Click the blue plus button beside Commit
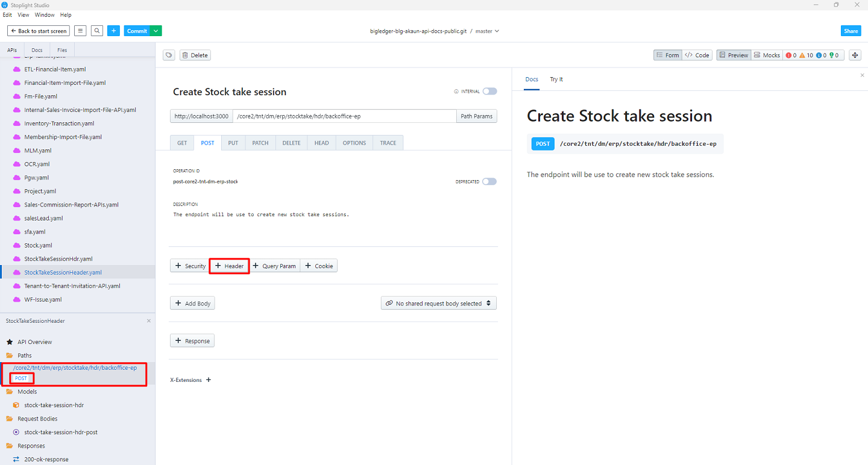This screenshot has height=465, width=868. coord(114,31)
